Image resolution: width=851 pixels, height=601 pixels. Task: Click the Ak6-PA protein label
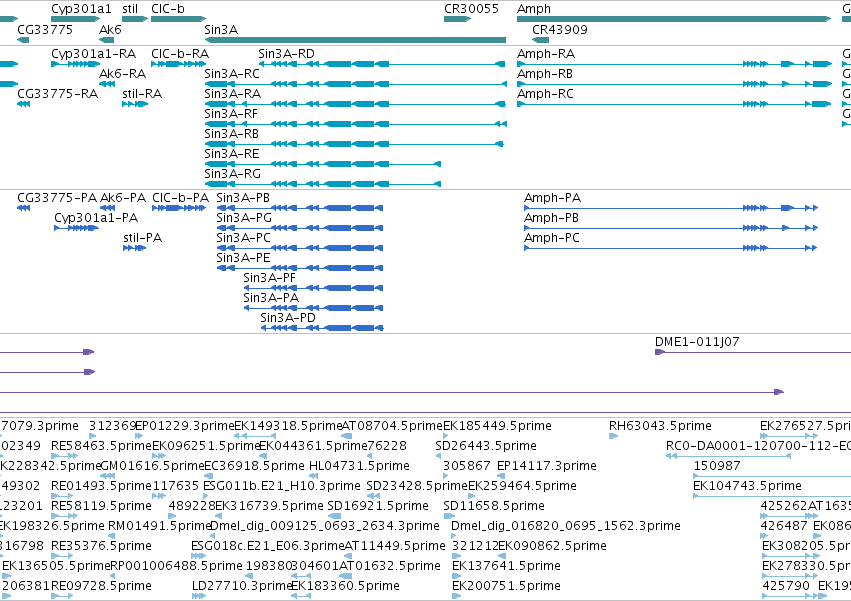click(x=123, y=198)
